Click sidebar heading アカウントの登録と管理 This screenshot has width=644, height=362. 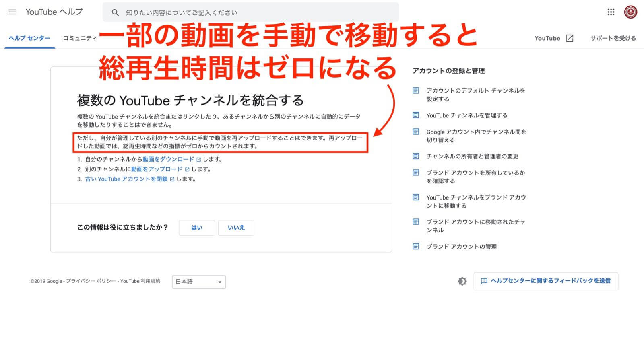(x=448, y=71)
